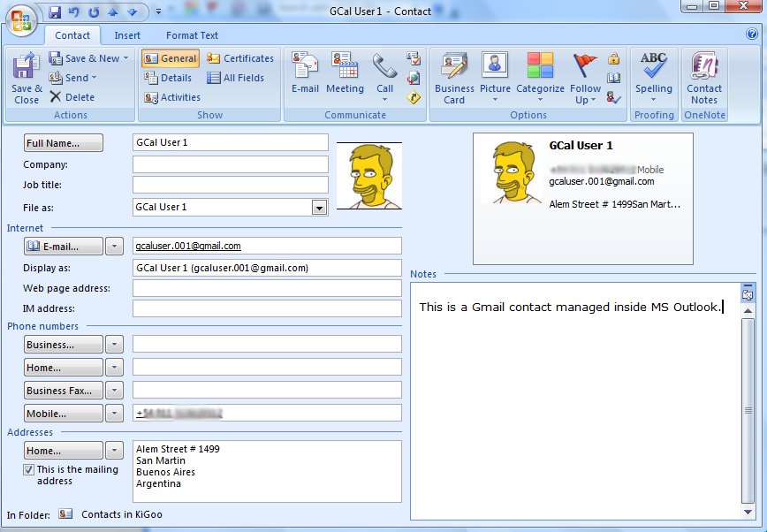Mark contact Private with the lock icon
Viewport: 767px width, 532px height.
click(x=614, y=58)
